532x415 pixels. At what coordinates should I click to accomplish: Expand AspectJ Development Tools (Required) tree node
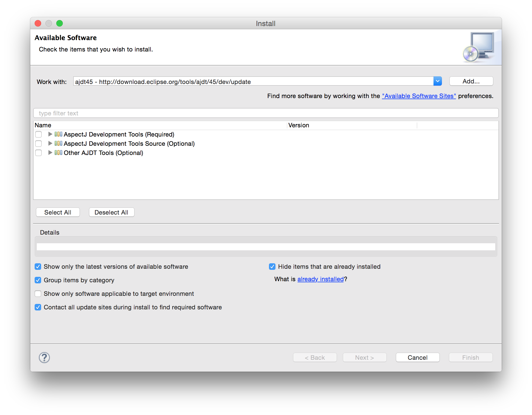click(x=50, y=134)
